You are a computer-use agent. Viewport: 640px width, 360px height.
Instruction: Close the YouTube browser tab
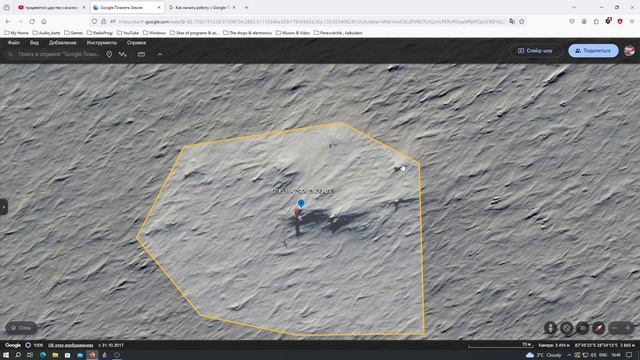point(84,7)
